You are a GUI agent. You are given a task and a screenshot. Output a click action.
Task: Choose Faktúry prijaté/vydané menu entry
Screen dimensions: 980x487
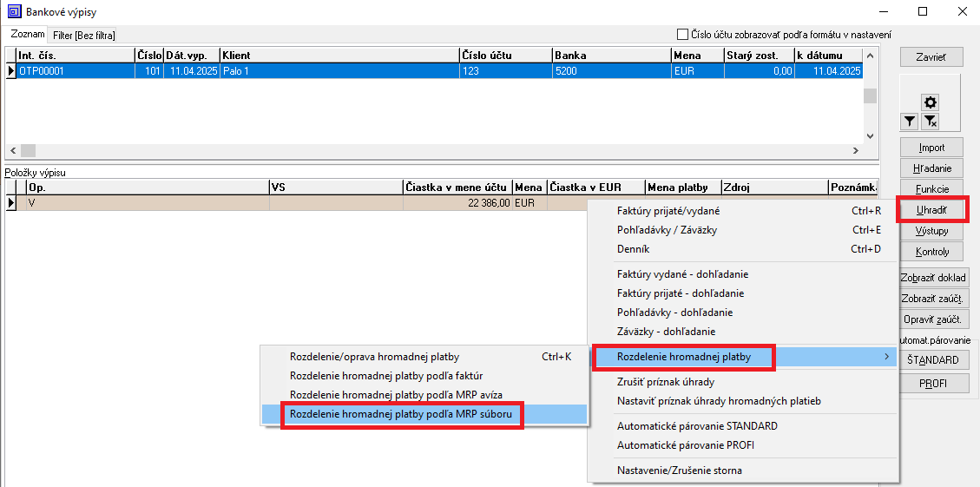pos(668,211)
